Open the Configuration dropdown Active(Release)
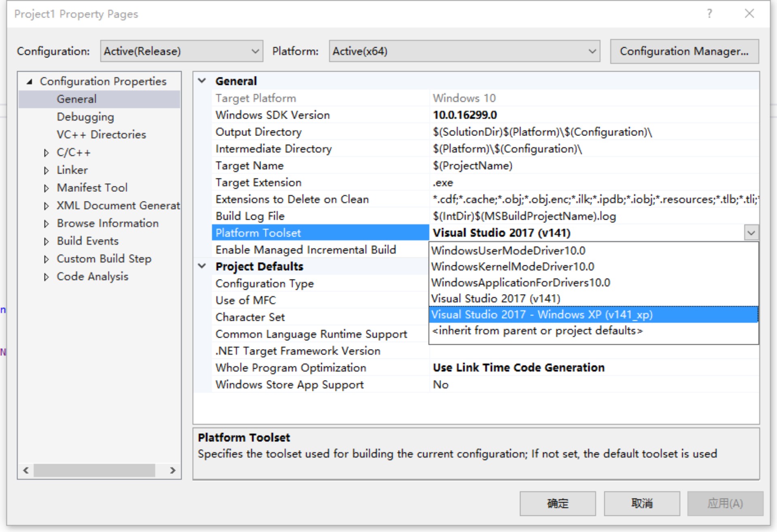Screen dimensions: 777x532 181,51
